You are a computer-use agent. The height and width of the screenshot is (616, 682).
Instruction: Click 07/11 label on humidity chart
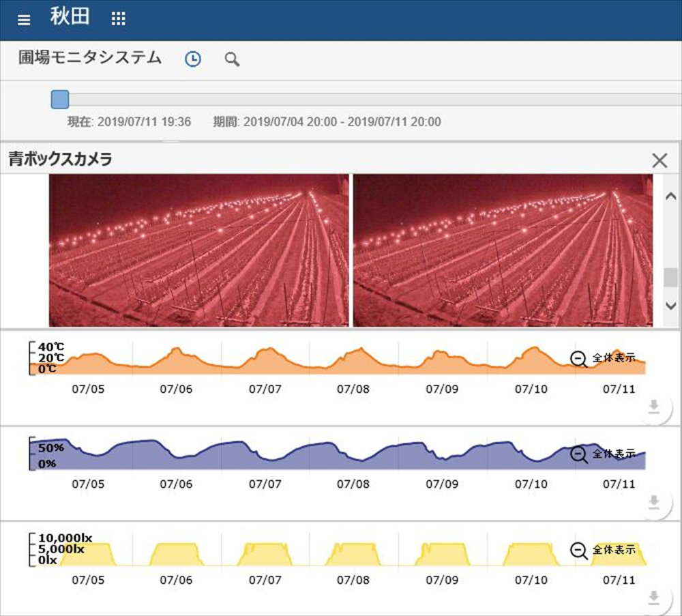(619, 484)
